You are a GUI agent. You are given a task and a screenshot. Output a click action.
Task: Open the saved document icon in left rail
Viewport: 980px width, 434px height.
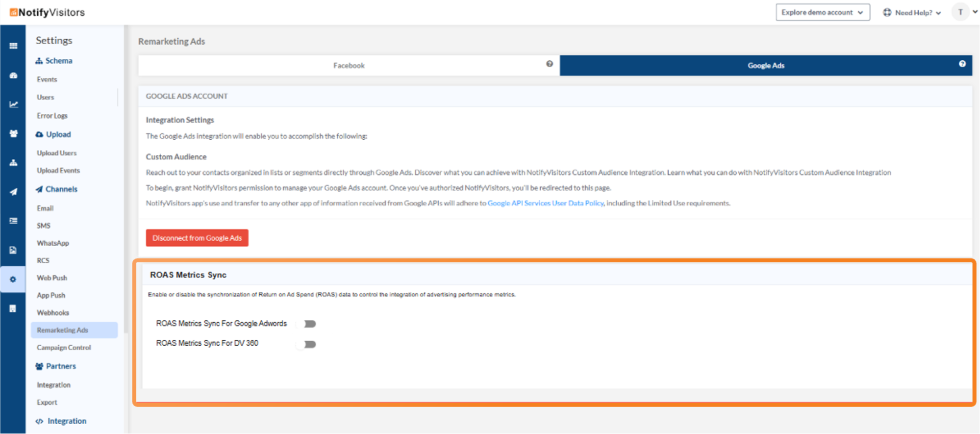click(13, 250)
